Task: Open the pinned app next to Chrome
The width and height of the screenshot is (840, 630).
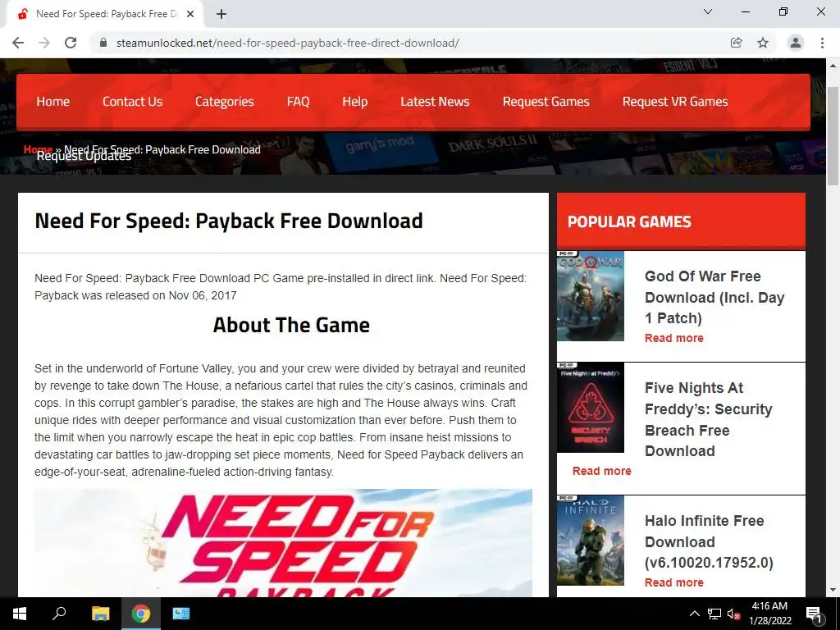Action: point(181,614)
